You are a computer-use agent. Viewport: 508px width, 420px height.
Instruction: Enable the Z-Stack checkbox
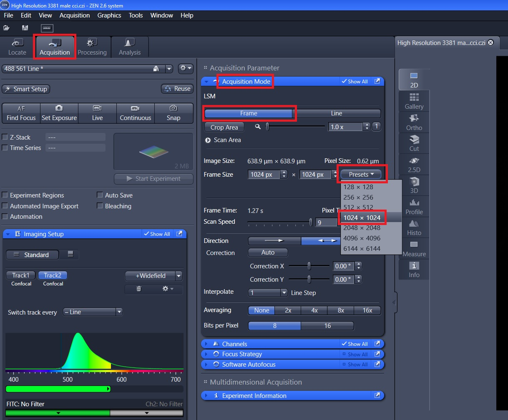click(x=5, y=137)
